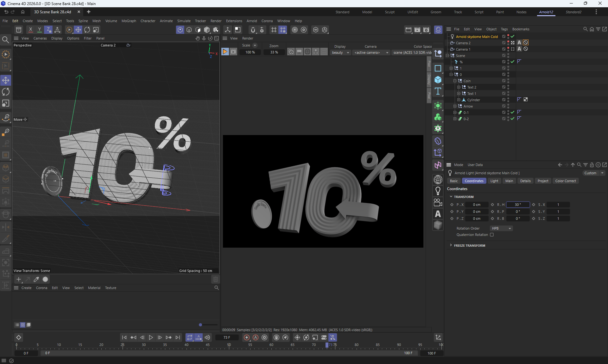
Task: Switch to the Light tab
Action: tap(494, 181)
